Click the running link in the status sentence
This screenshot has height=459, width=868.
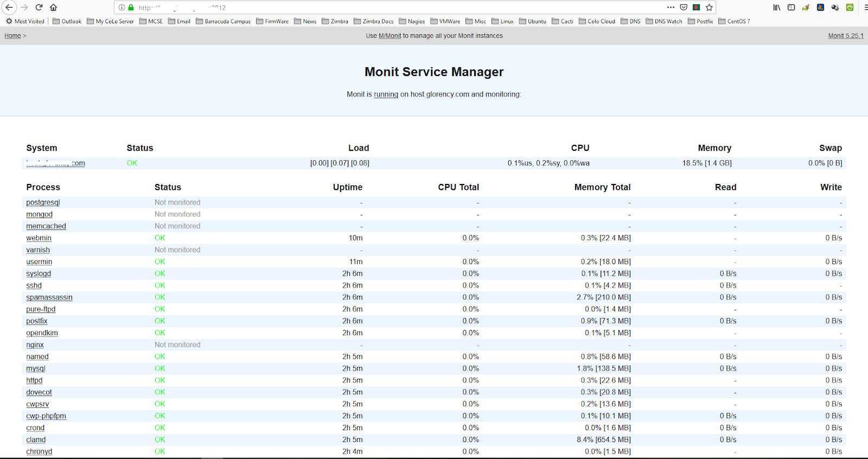(386, 94)
